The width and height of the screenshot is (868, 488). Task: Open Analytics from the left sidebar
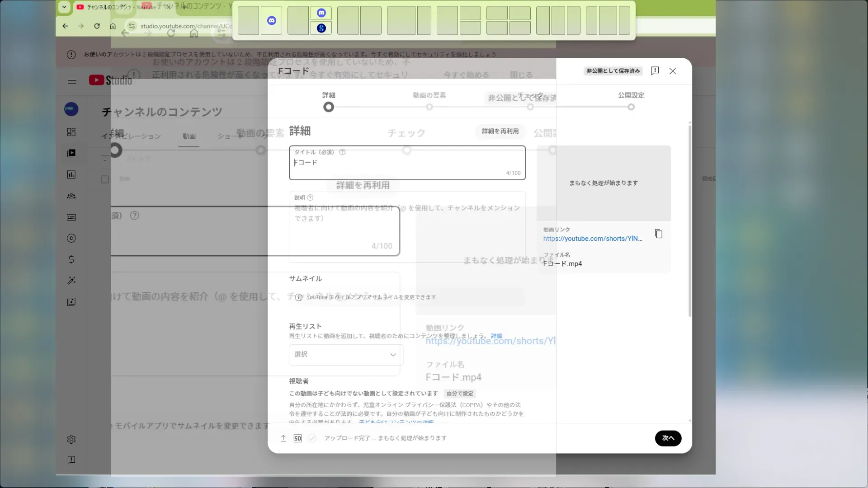(71, 174)
